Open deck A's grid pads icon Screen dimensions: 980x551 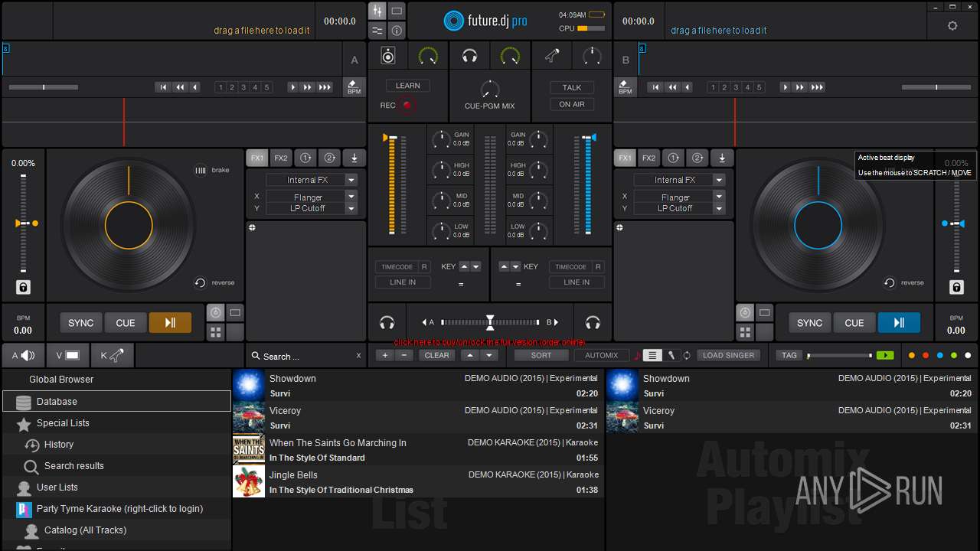coord(215,332)
